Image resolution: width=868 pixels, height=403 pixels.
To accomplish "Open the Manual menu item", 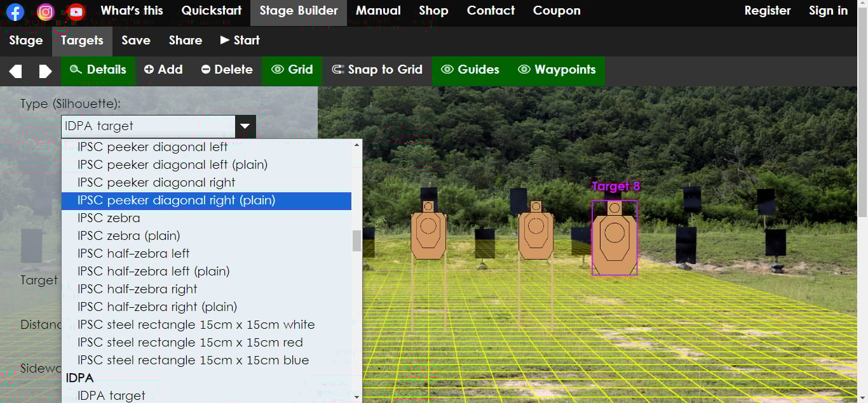I will [x=378, y=11].
